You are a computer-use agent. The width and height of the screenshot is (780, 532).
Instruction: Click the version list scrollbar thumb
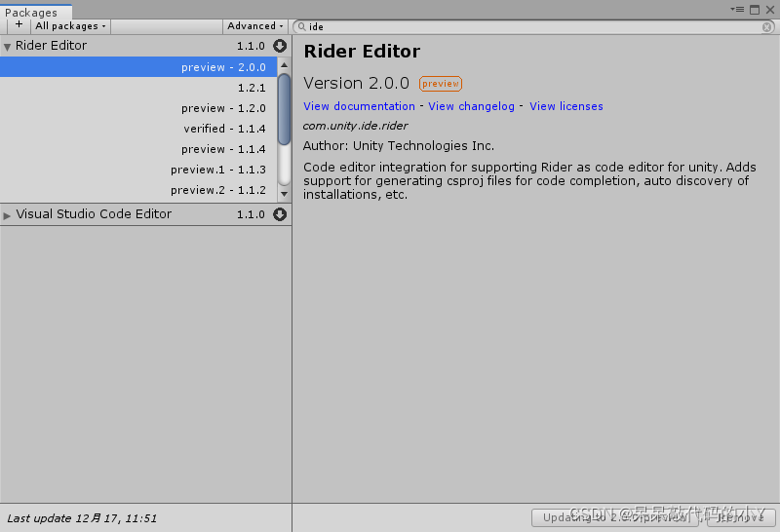pyautogui.click(x=284, y=109)
